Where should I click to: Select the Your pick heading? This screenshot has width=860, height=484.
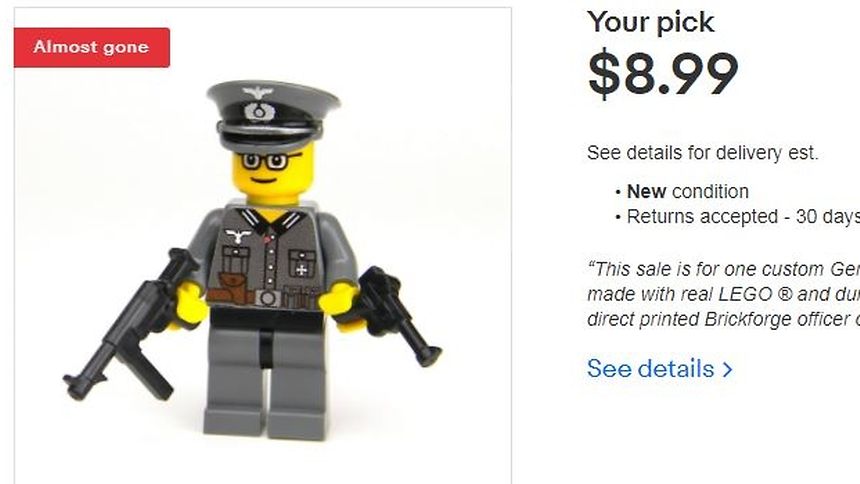point(650,22)
